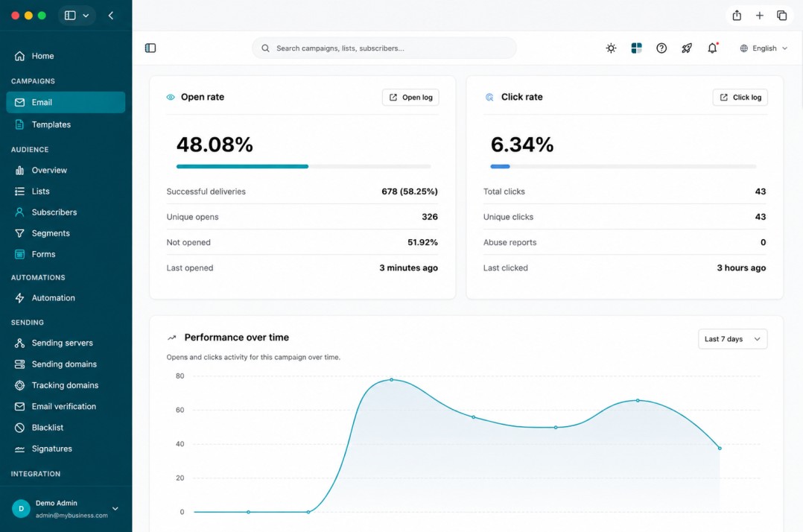Open Sending domains page
Screen dimensions: 803x532
coord(66,364)
